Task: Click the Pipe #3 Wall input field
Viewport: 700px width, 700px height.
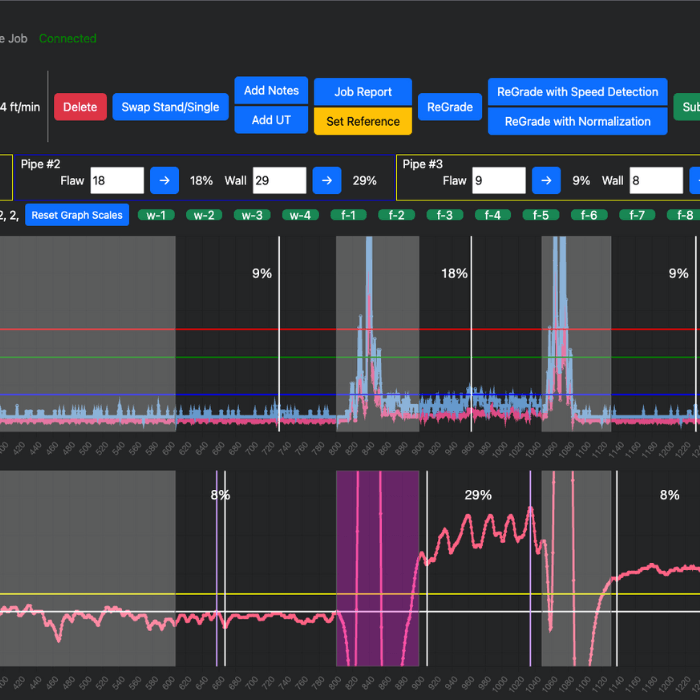Action: [656, 180]
